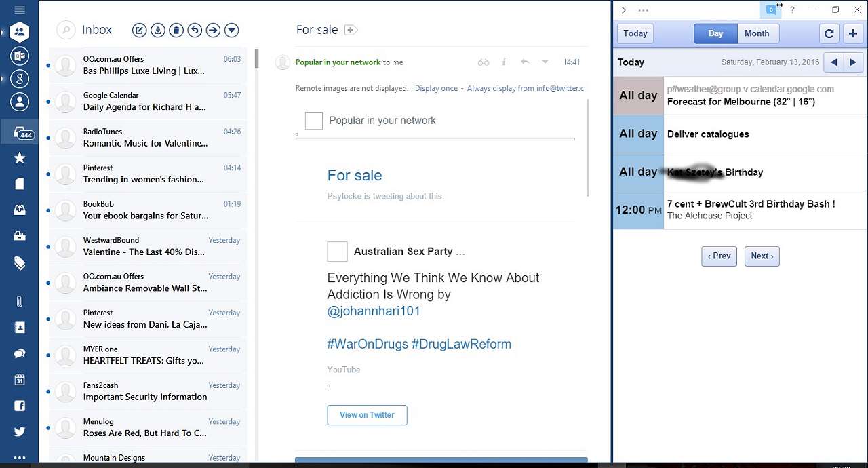Open the #WarOnDrugs hashtag link
Screen dimensions: 868x468
[x=367, y=344]
